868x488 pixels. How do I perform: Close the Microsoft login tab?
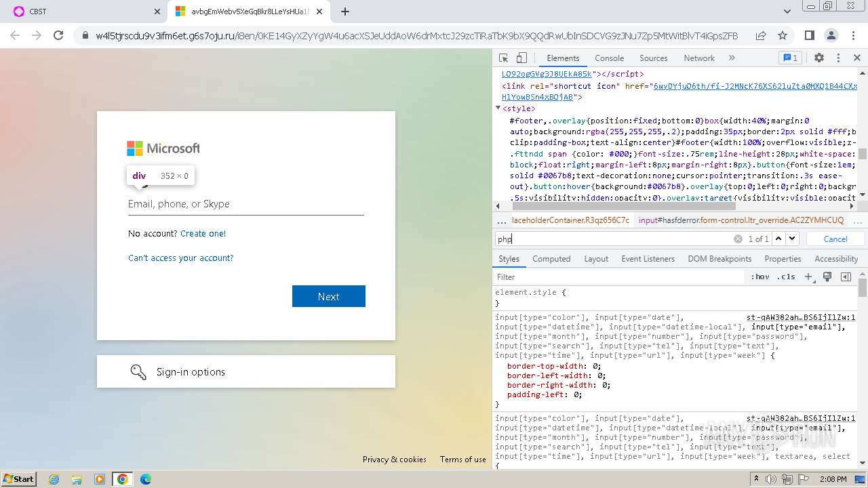pos(319,12)
